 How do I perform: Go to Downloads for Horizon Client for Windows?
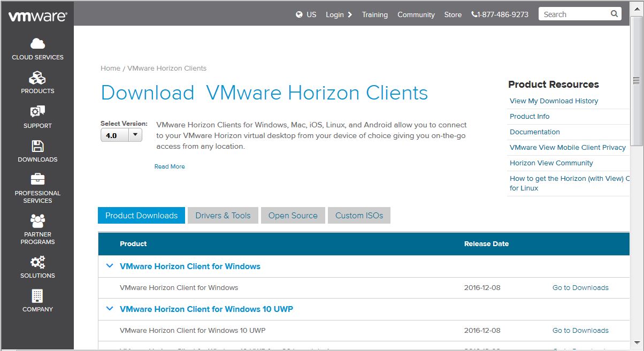[580, 287]
